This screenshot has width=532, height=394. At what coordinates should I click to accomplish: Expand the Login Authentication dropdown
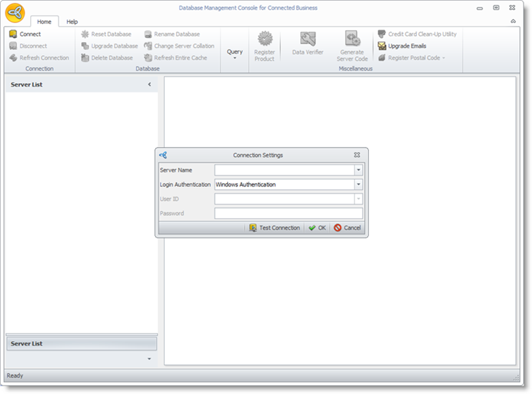[358, 184]
